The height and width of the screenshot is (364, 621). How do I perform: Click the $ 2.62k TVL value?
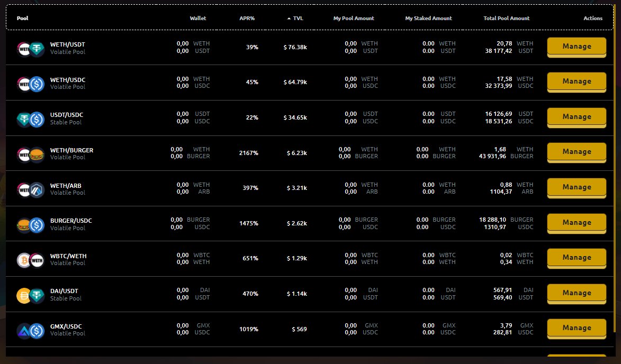pyautogui.click(x=296, y=224)
